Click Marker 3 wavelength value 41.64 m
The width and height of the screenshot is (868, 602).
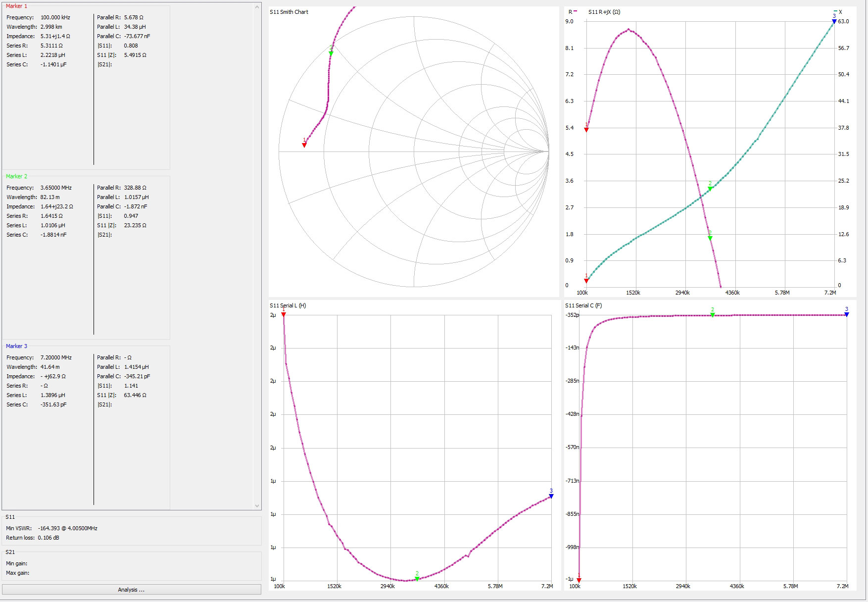50,367
